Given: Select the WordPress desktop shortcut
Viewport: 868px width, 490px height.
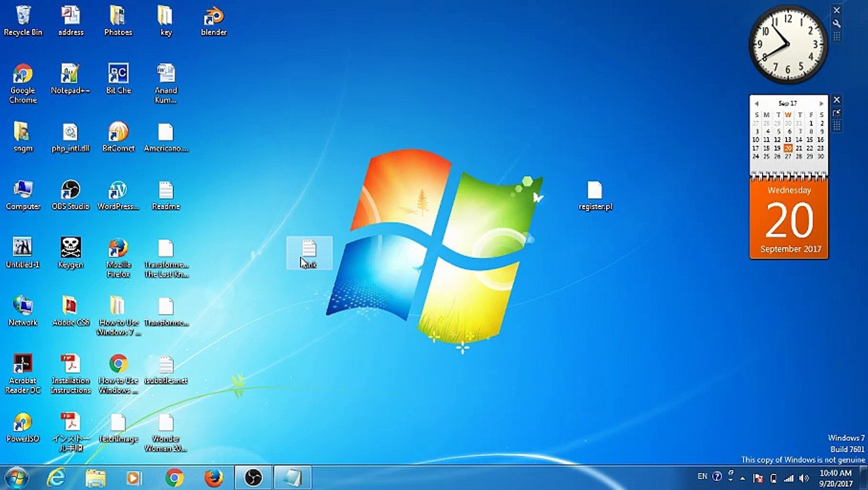Looking at the screenshot, I should [x=118, y=195].
